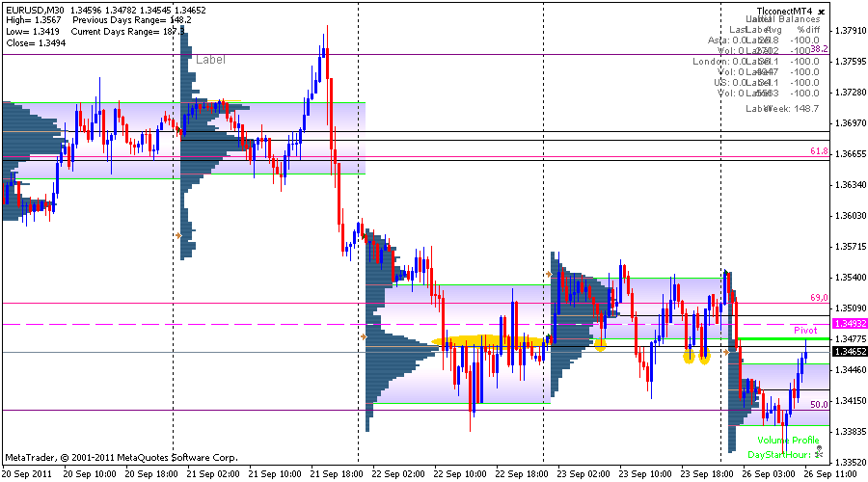Click the green 'Volume Profile' label
The height and width of the screenshot is (482, 868).
(x=787, y=440)
